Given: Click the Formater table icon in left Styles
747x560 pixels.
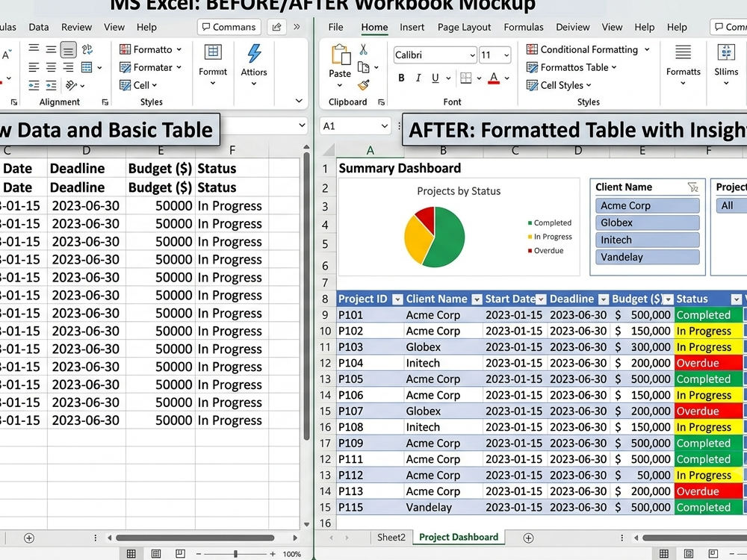Looking at the screenshot, I should (x=125, y=68).
